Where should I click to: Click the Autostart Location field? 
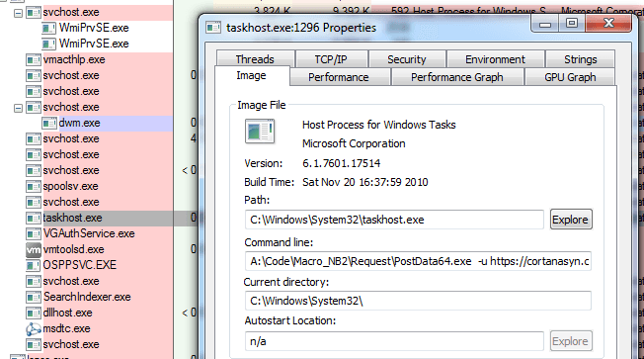coord(394,341)
